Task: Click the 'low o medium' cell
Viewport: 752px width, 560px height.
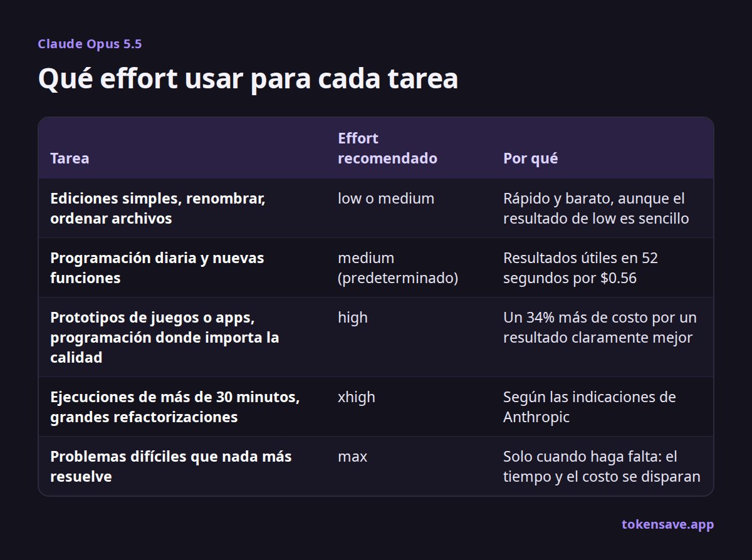Action: pos(386,199)
